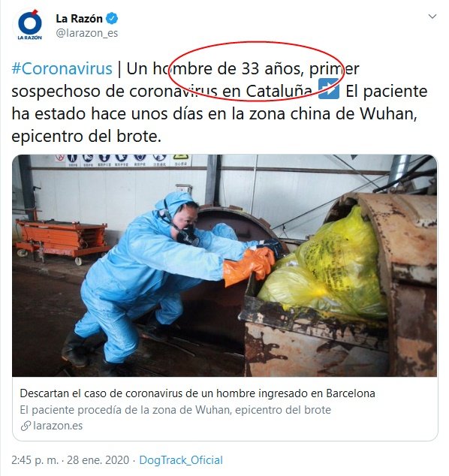Click the phrase 'epicentro del brote' in tweet
The image size is (449, 476).
click(x=86, y=137)
